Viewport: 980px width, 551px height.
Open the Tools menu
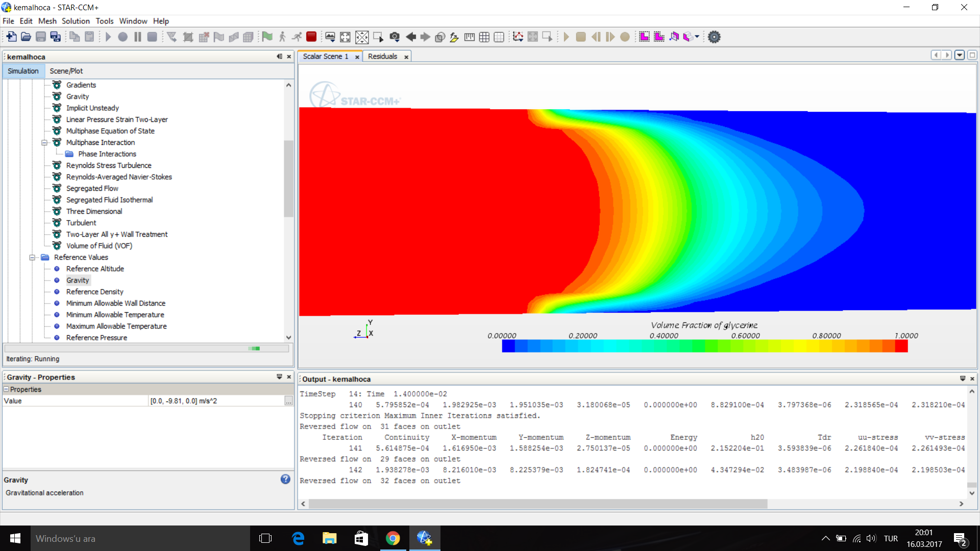coord(104,21)
